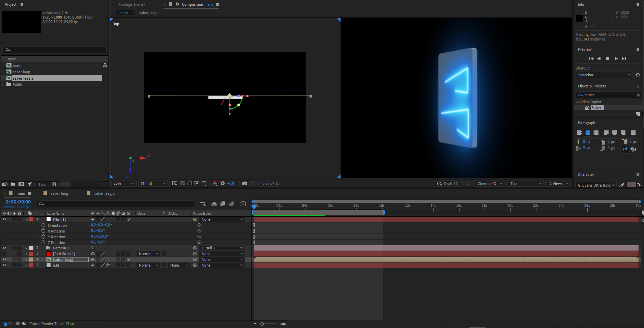Viewport: 644px width, 328px height.
Task: Enable motion blur for the composition
Action: (232, 204)
